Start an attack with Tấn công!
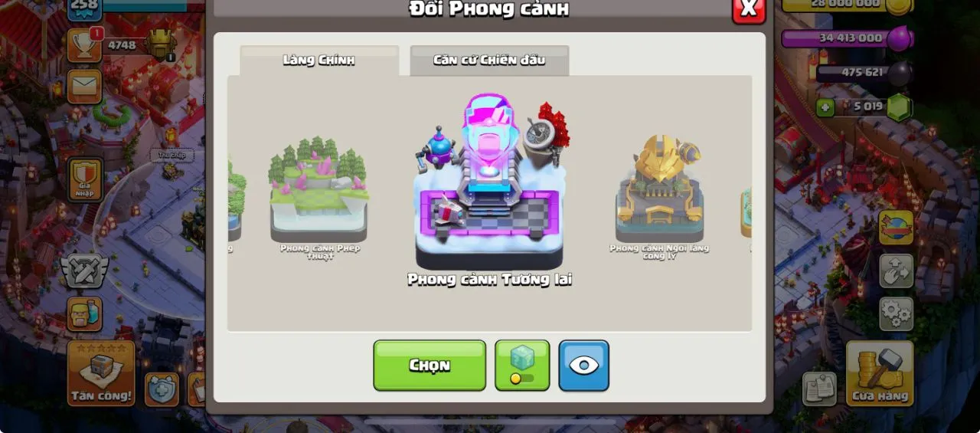 101,373
